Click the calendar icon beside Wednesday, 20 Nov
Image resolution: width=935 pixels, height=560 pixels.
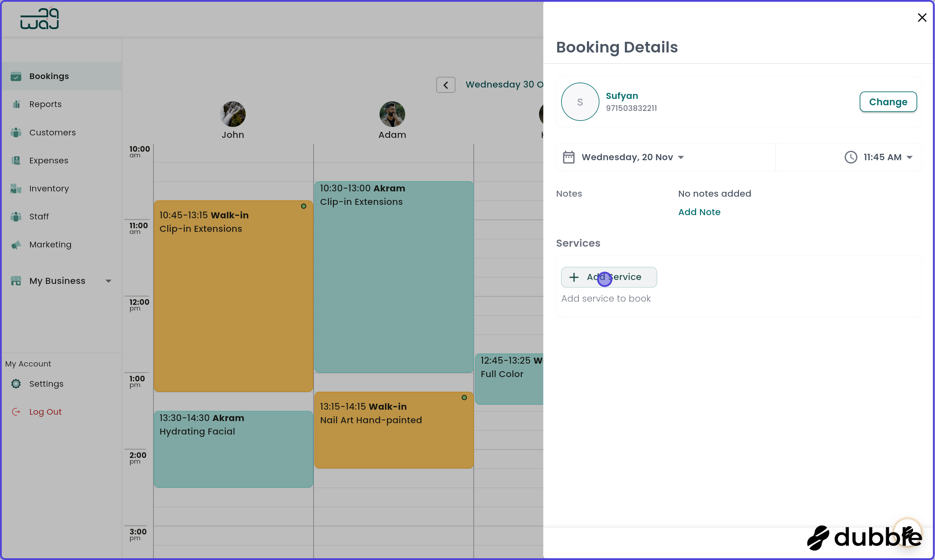pos(569,157)
